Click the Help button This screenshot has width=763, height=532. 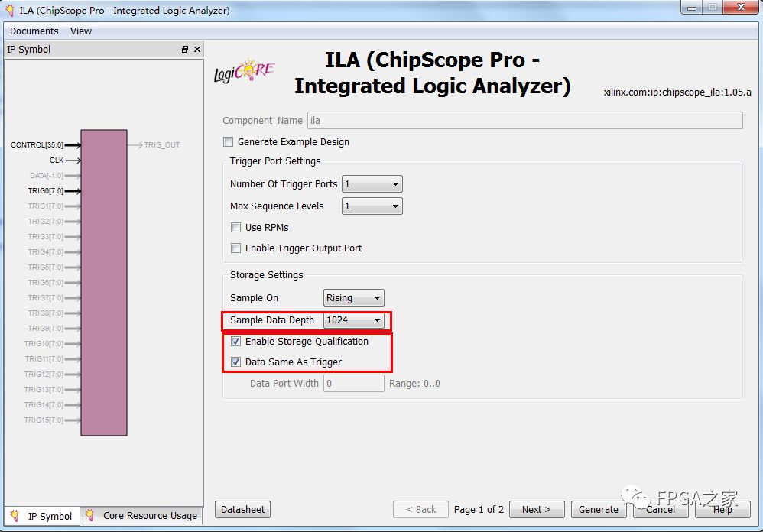pos(722,509)
